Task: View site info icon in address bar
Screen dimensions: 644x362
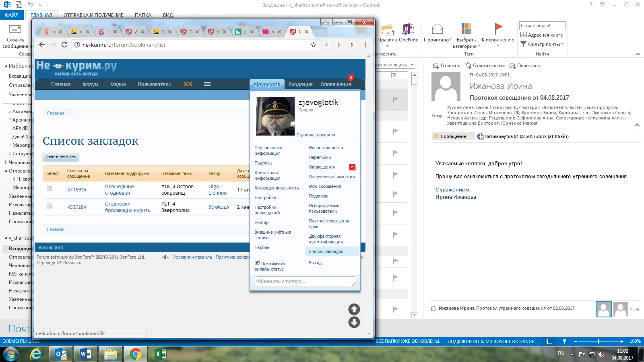Action: tap(77, 45)
